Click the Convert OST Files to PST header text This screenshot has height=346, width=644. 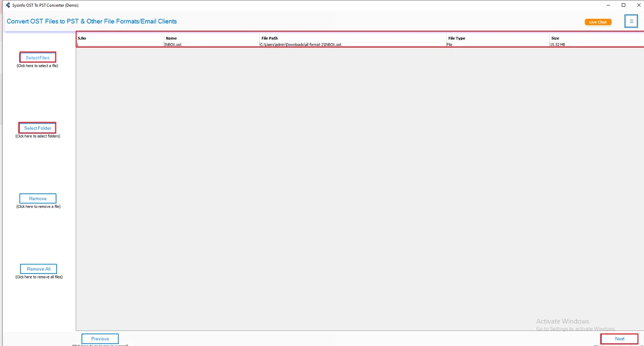[91, 21]
